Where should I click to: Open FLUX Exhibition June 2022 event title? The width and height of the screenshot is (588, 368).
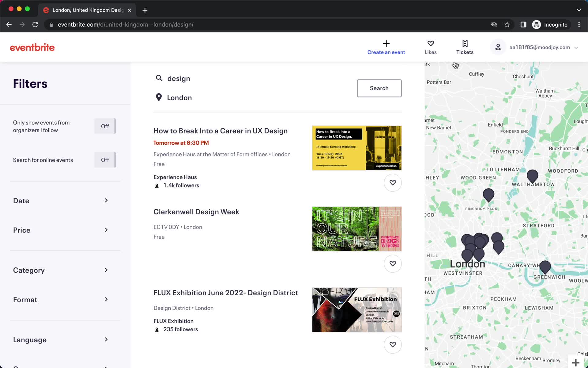click(226, 293)
